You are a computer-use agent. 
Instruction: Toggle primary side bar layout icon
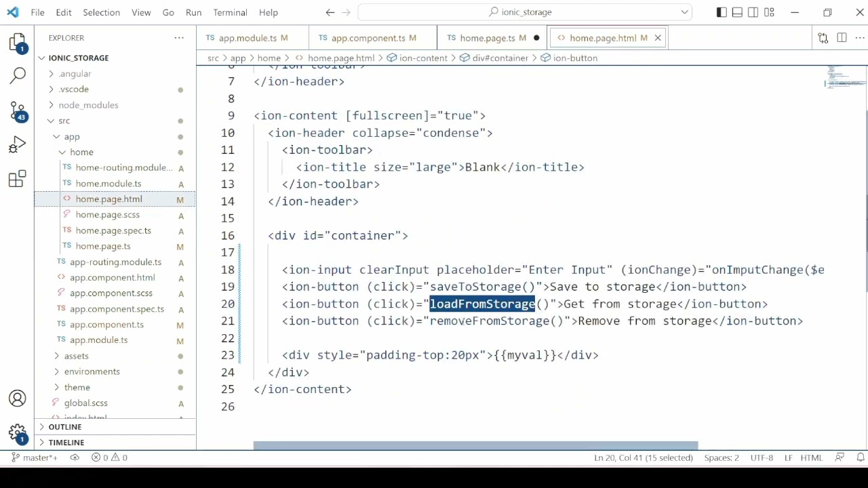(722, 12)
